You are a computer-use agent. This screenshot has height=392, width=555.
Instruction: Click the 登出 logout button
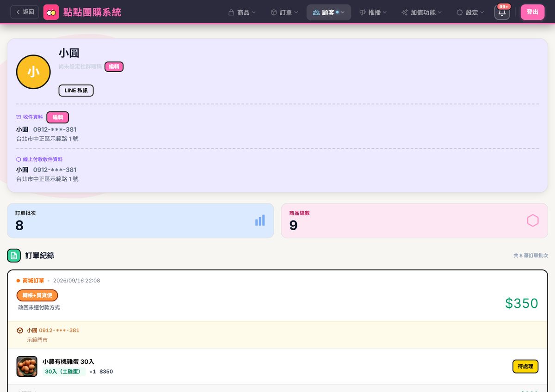[532, 12]
